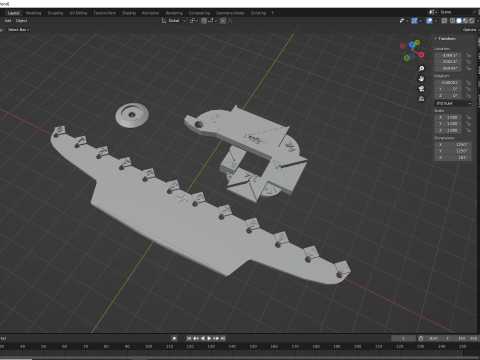Toggle the snap magnet button
The height and width of the screenshot is (360, 480).
(x=204, y=21)
